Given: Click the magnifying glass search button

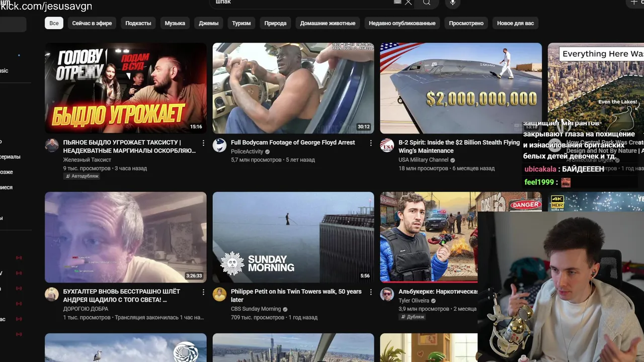Looking at the screenshot, I should pos(427,3).
